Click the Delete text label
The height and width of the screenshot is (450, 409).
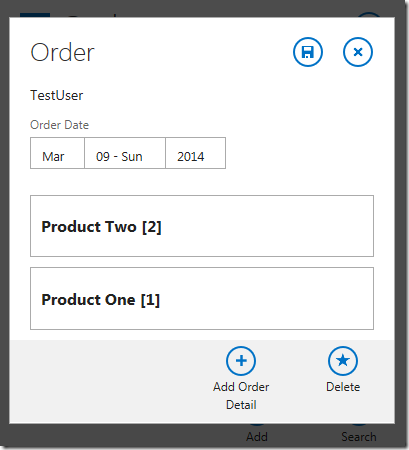pos(343,387)
